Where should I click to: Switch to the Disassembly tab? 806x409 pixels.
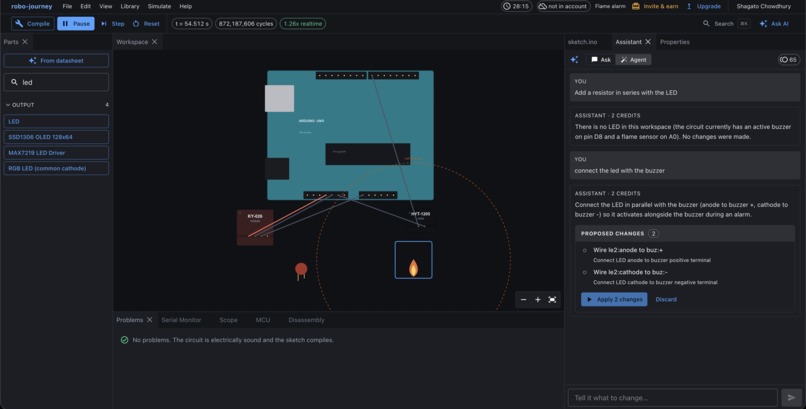306,320
